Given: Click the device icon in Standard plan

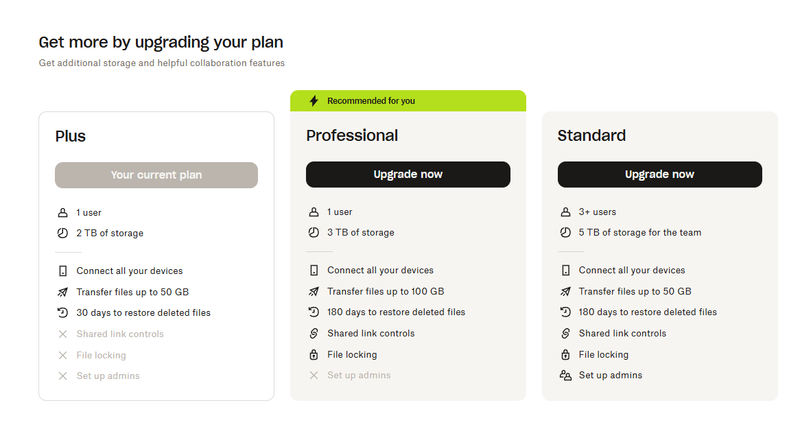Looking at the screenshot, I should pos(565,271).
